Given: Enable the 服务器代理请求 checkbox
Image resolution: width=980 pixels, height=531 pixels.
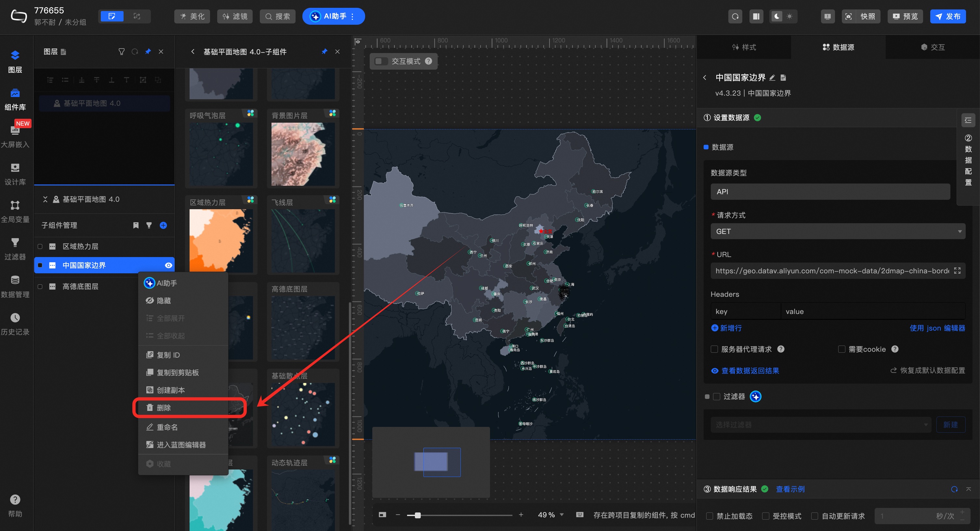Looking at the screenshot, I should [714, 349].
